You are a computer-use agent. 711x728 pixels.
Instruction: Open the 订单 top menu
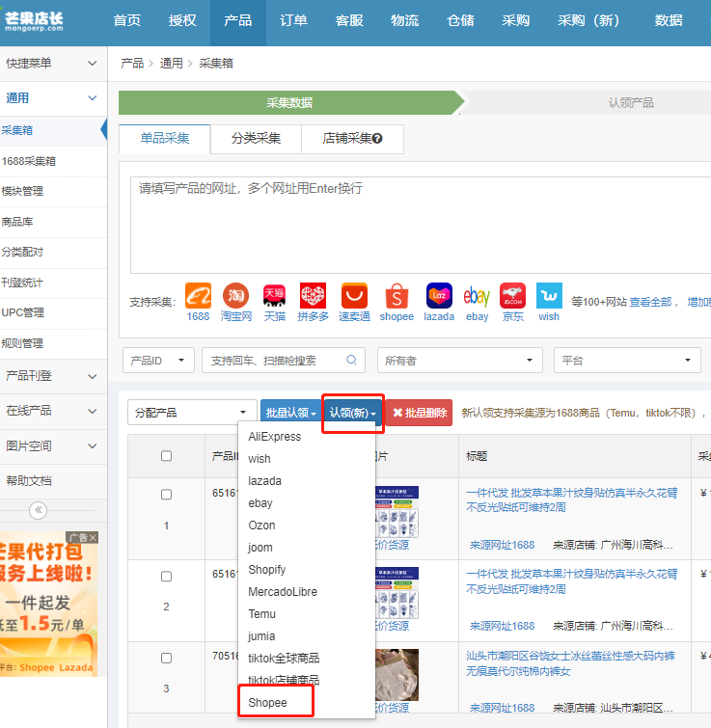tap(293, 21)
